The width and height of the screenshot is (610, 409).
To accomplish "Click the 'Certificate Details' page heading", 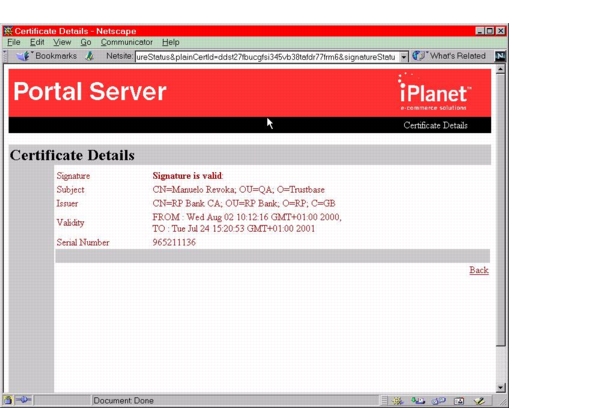I will (x=72, y=155).
